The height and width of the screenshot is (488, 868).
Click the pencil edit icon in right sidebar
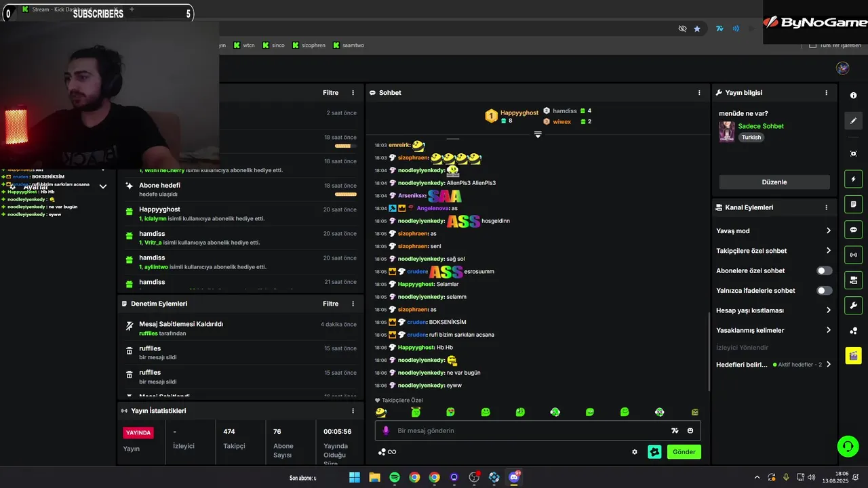coord(853,121)
